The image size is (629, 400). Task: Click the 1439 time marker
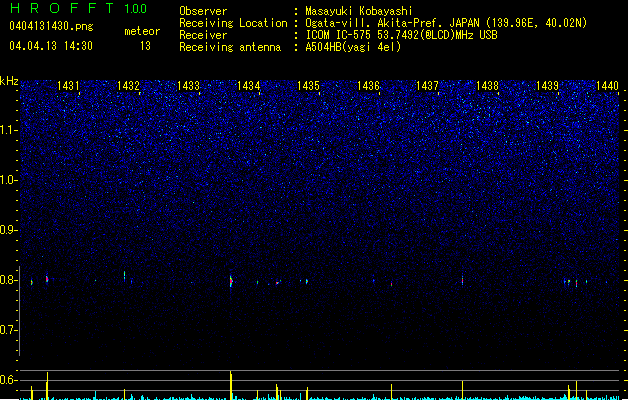tap(547, 85)
